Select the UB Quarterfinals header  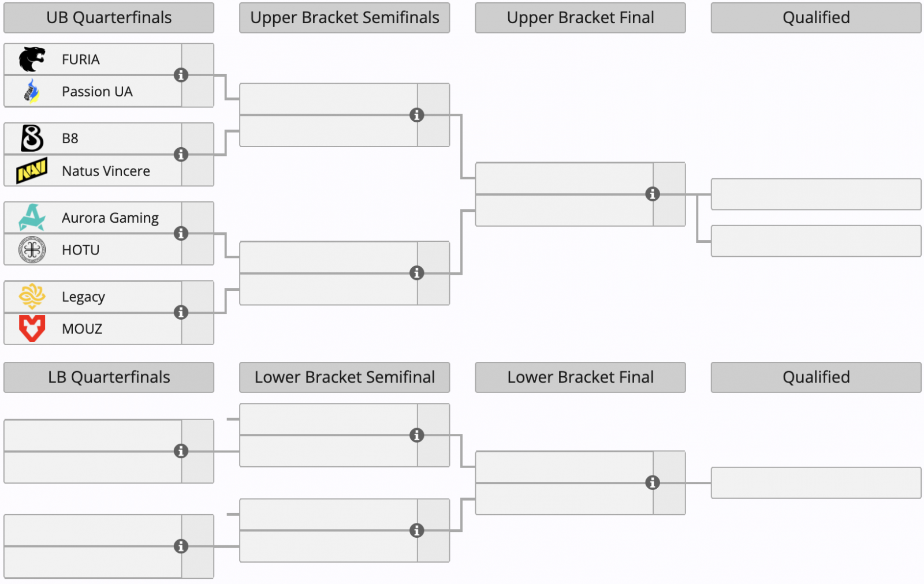click(x=109, y=18)
